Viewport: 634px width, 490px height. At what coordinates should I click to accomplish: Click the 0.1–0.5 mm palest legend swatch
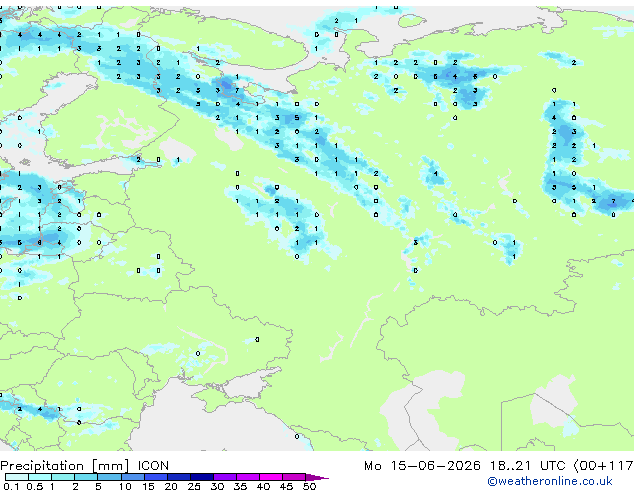(17, 477)
